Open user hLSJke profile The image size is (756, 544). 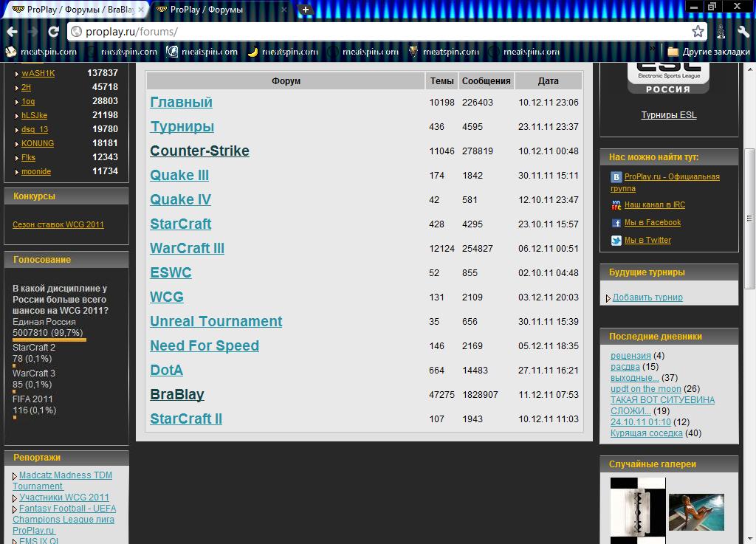34,116
